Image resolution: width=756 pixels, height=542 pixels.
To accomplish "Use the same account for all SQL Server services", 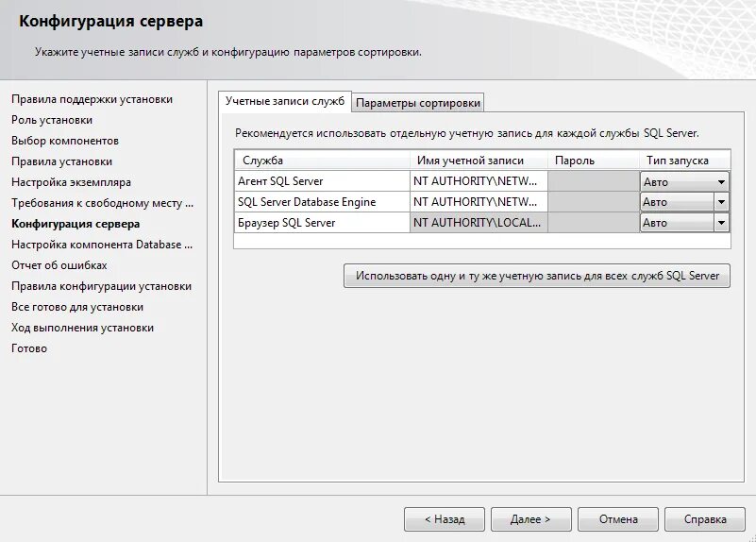I will tap(537, 276).
